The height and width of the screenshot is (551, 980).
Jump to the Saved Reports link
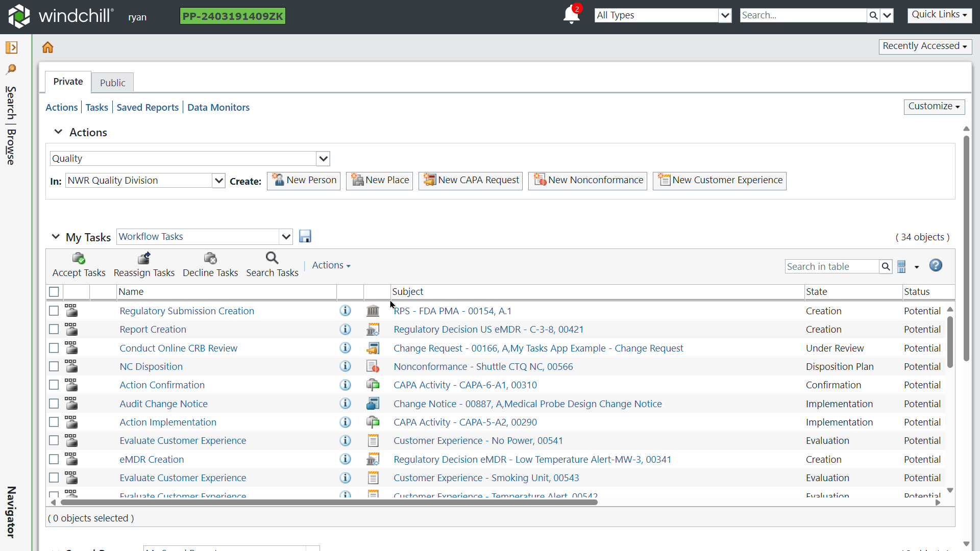click(x=148, y=107)
